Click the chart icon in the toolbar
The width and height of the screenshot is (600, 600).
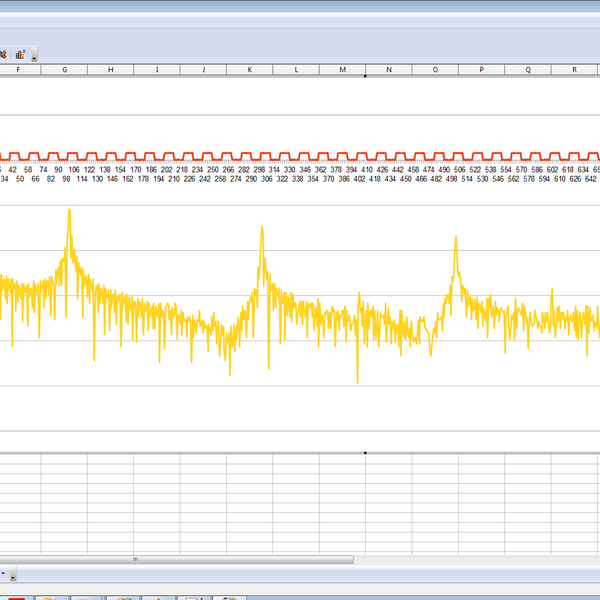[x=20, y=54]
